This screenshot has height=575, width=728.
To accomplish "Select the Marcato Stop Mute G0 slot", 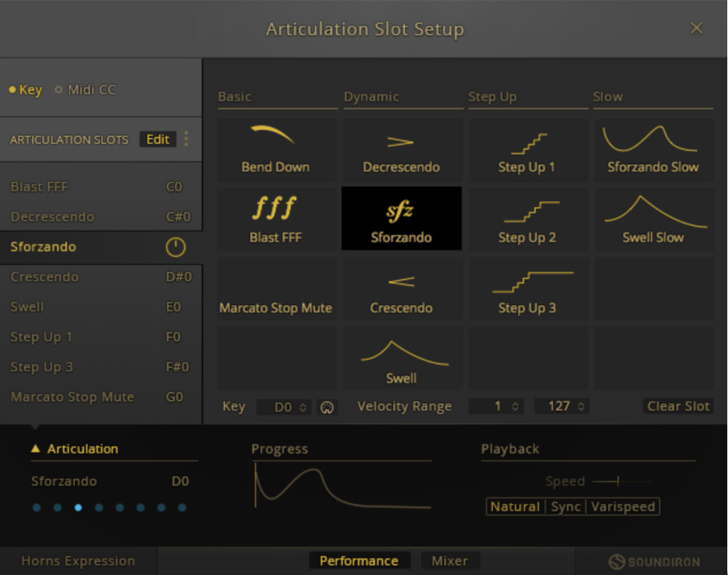I will click(x=101, y=397).
